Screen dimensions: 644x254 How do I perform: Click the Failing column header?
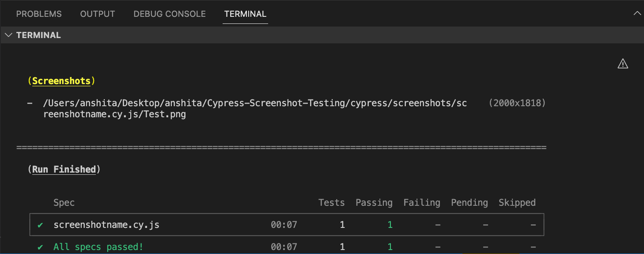pos(422,203)
